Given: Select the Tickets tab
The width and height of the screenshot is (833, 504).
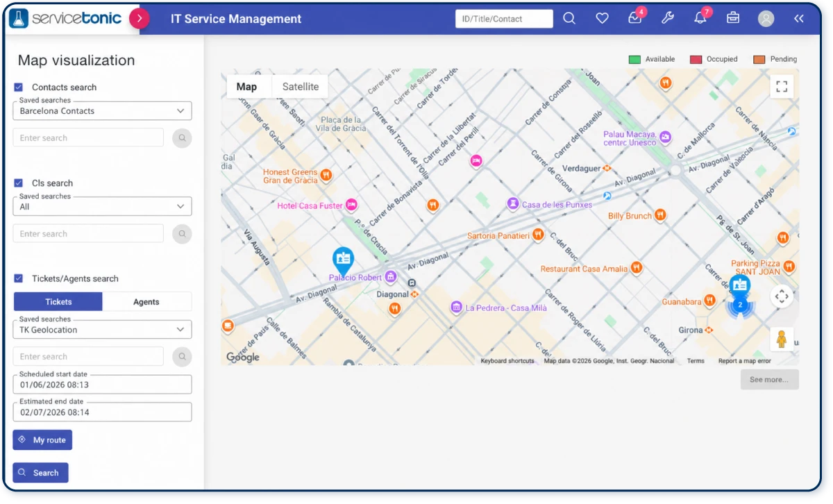Looking at the screenshot, I should tap(58, 301).
